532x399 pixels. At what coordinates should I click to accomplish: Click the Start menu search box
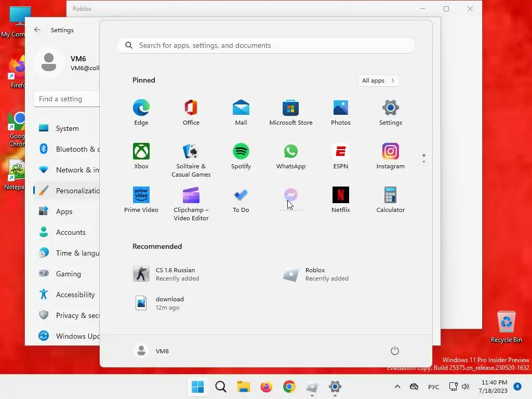click(266, 46)
